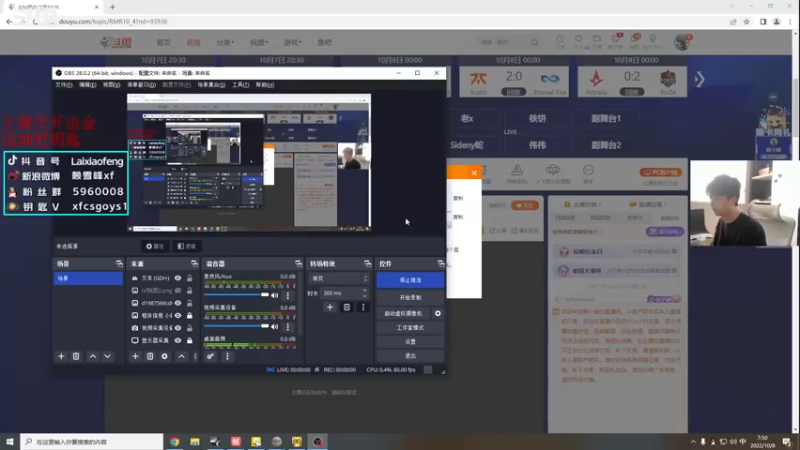Open 视频采集设备 mixer options menu
The height and width of the screenshot is (450, 800).
pyautogui.click(x=288, y=327)
